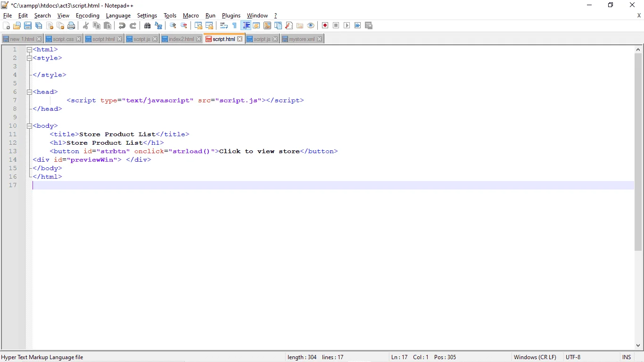Open a file with the folder icon

17,25
